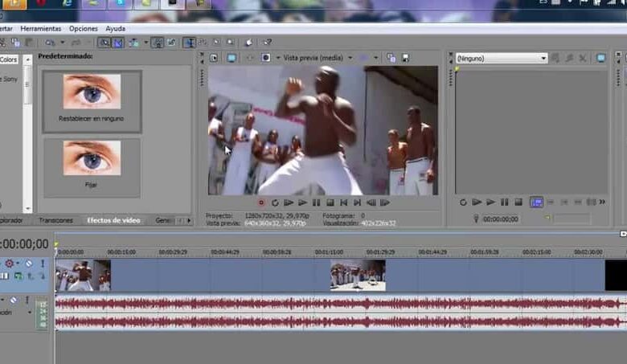Play from start in the video preview
Image resolution: width=627 pixels, height=364 pixels.
point(289,202)
